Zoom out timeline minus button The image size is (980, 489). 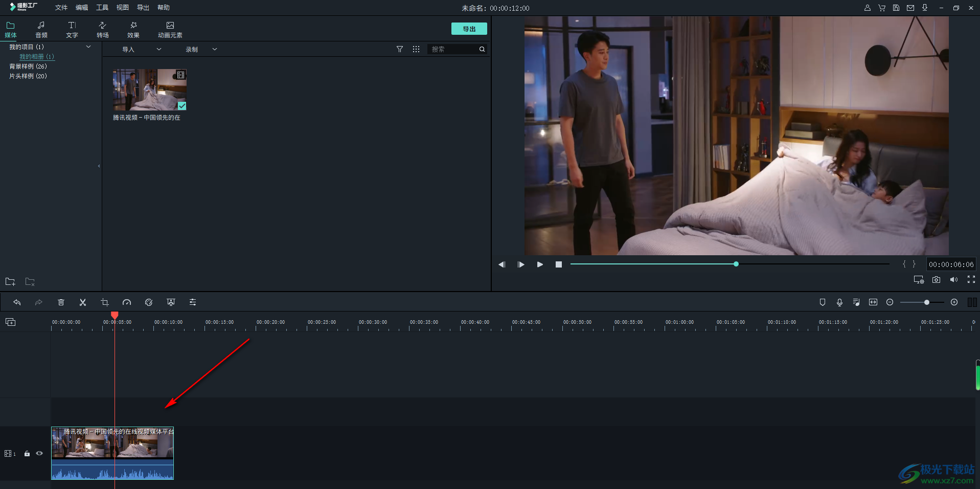(x=890, y=302)
